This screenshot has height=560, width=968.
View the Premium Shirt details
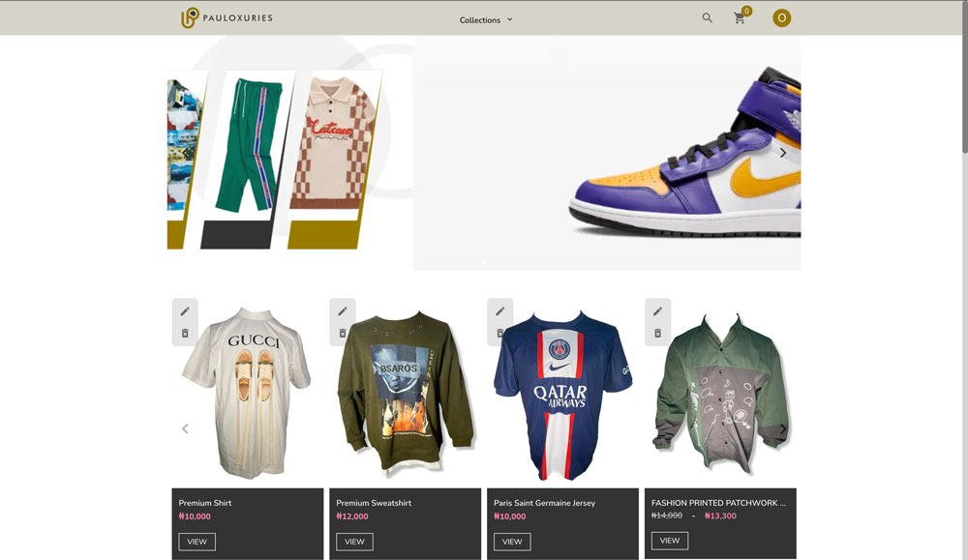(x=197, y=542)
